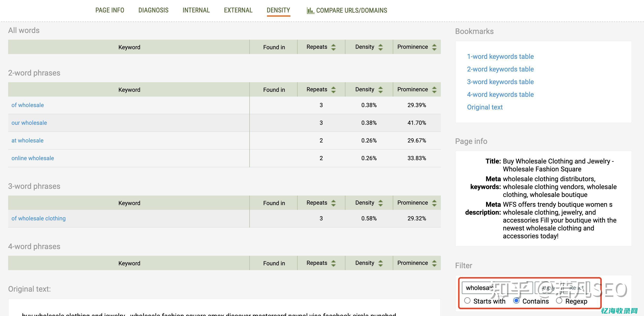Focus the filter text field containing wholesale

497,288
